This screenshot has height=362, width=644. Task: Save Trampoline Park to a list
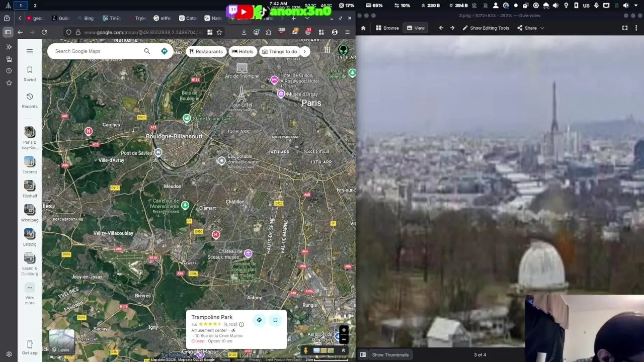(x=275, y=320)
